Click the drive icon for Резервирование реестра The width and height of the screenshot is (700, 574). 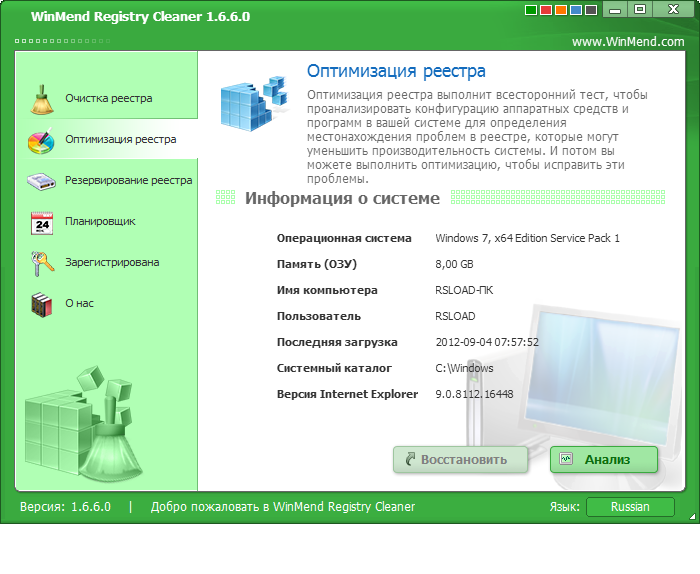(x=41, y=181)
